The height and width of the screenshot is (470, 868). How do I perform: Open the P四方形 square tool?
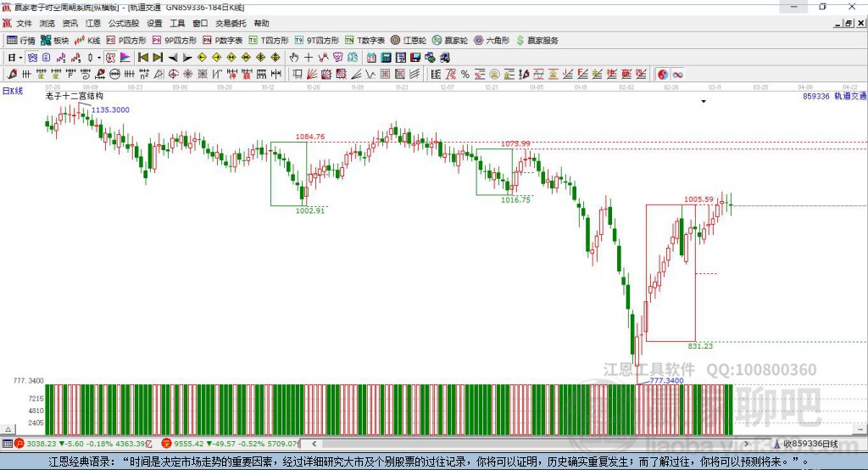coord(126,41)
